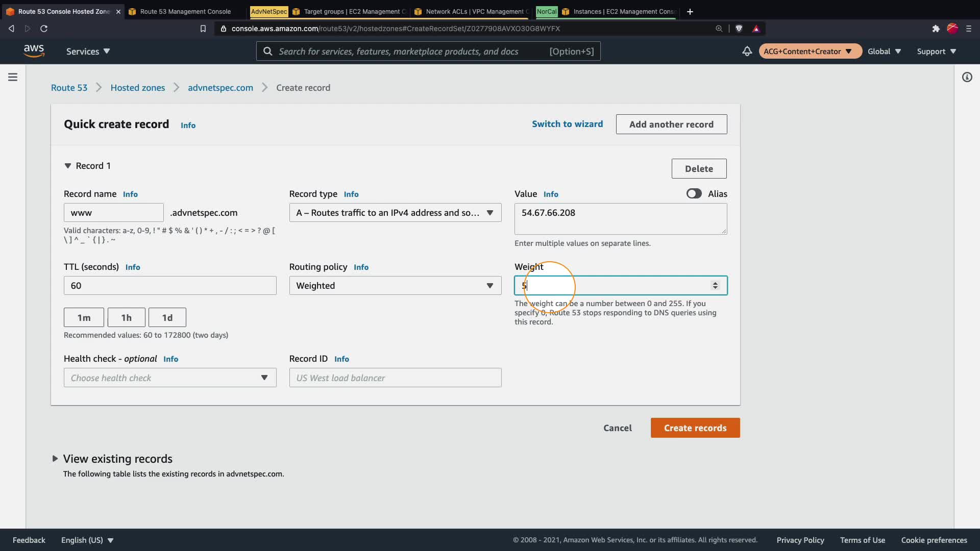Open the notifications bell icon
The width and height of the screenshot is (980, 551).
747,51
